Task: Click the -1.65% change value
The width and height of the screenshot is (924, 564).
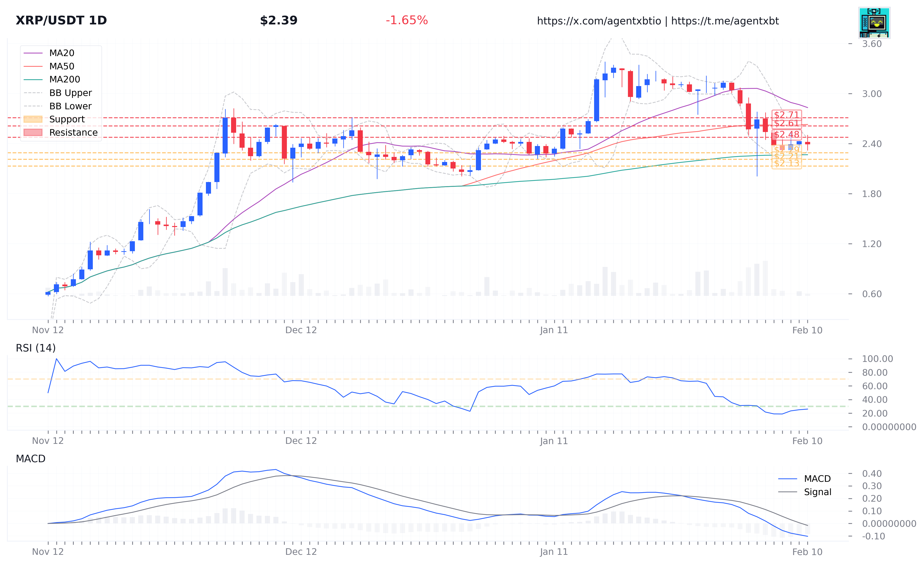Action: [x=407, y=20]
